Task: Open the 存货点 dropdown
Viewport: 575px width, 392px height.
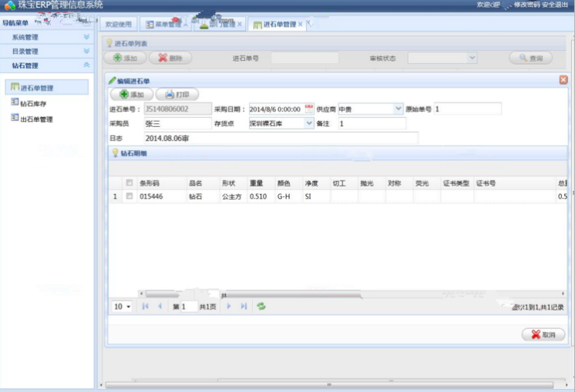Action: 309,123
